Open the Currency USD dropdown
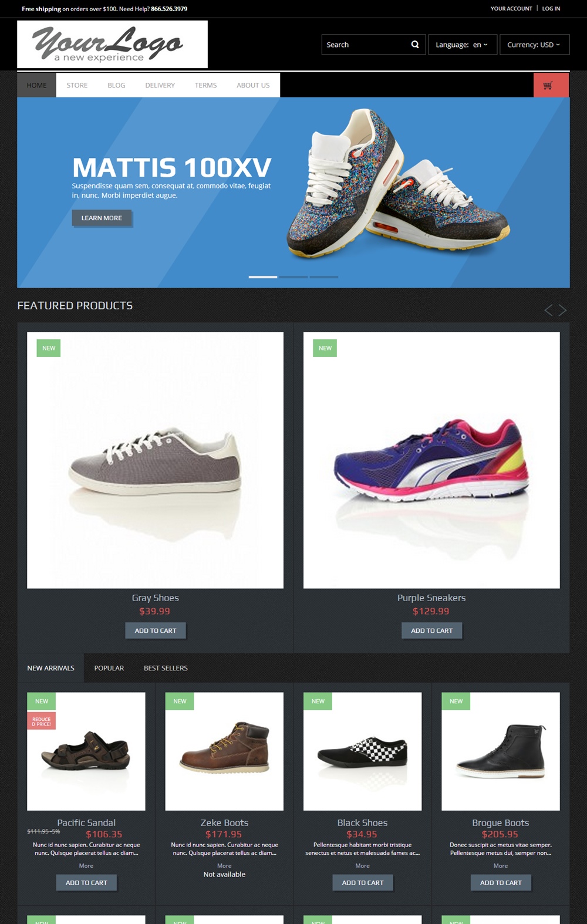The width and height of the screenshot is (587, 924). click(x=534, y=45)
